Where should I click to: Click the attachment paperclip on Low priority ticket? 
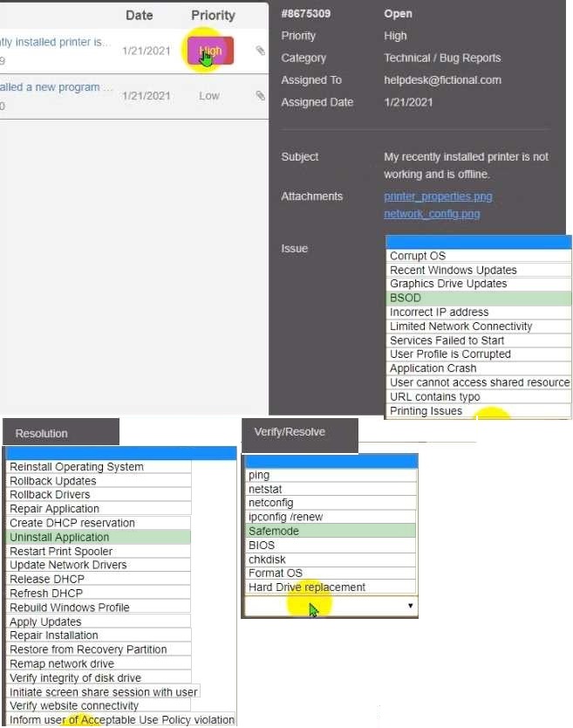click(260, 95)
